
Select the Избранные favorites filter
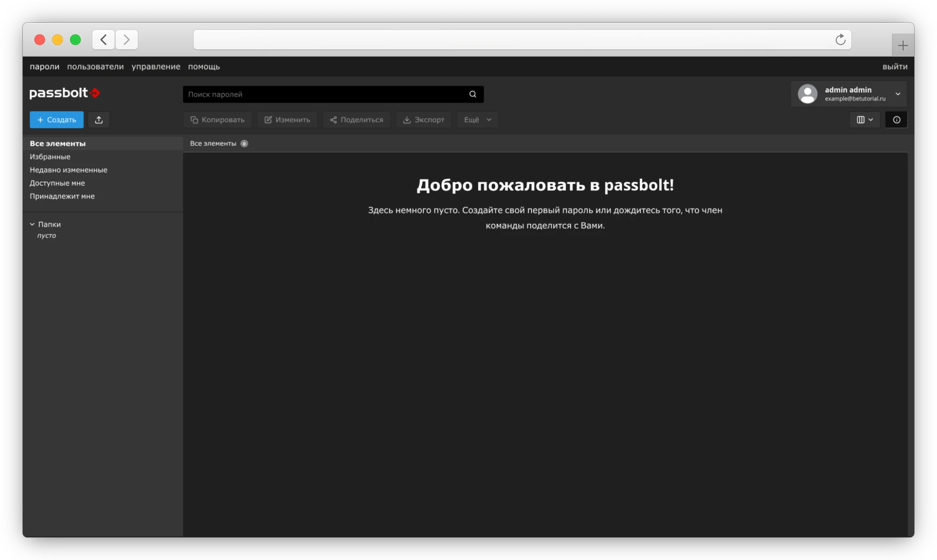pos(50,156)
